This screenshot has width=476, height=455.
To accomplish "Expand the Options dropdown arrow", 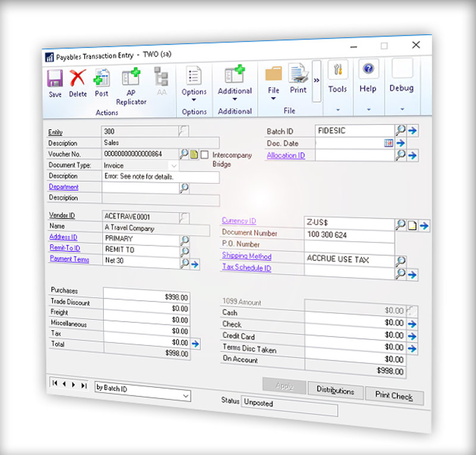I will pos(194,99).
